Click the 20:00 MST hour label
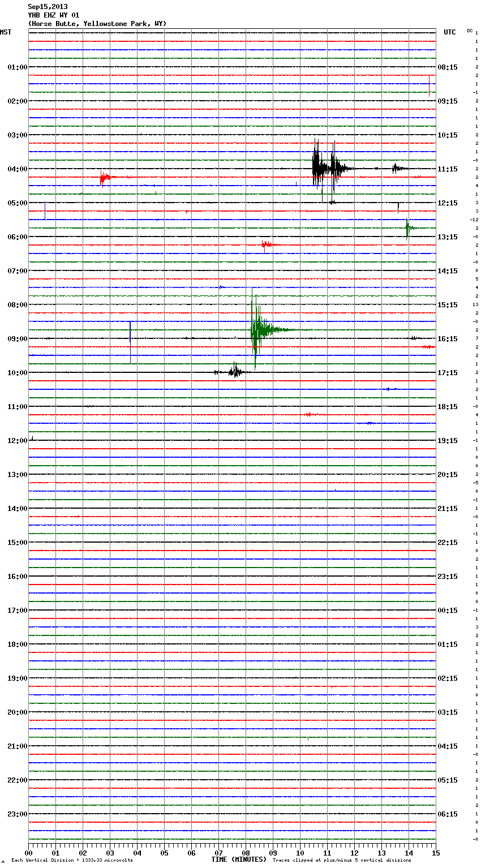 click(x=17, y=712)
